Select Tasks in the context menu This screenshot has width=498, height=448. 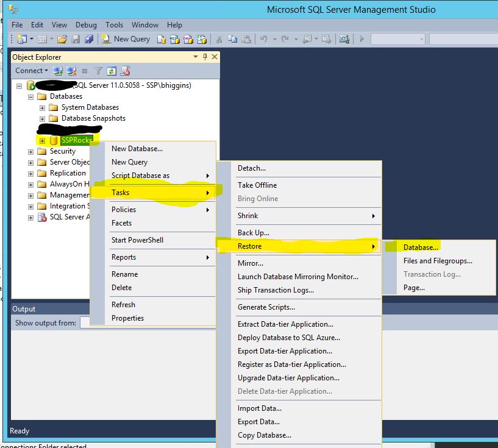point(153,193)
